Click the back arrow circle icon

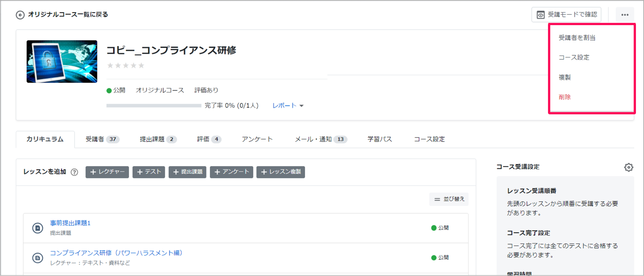pos(20,15)
